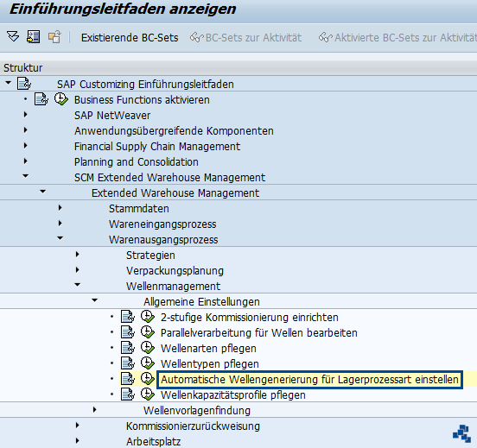Execute activity 2-stufige Kommissionierung einrichten
Image resolution: width=477 pixels, height=448 pixels.
click(148, 317)
